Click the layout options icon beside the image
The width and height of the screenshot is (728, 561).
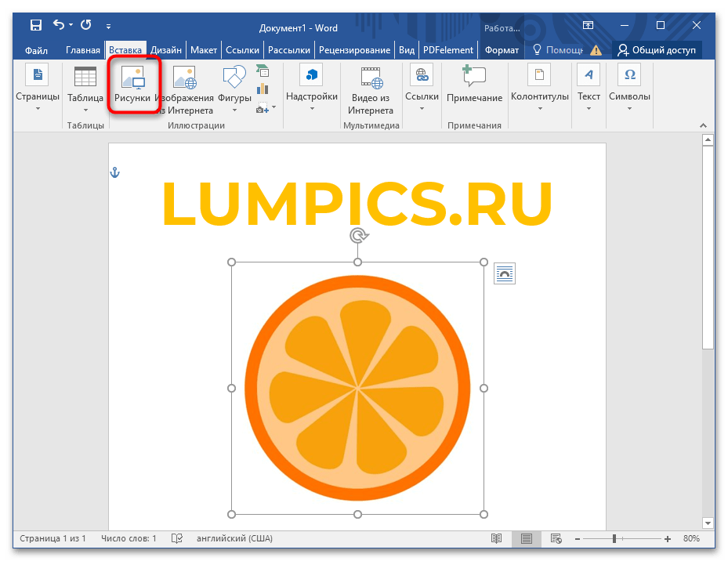505,273
